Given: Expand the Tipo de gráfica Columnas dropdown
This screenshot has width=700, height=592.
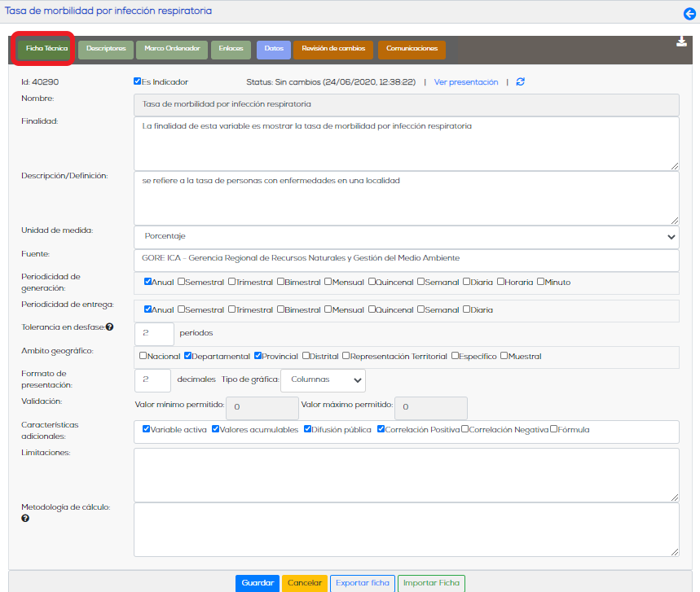Looking at the screenshot, I should pyautogui.click(x=323, y=380).
